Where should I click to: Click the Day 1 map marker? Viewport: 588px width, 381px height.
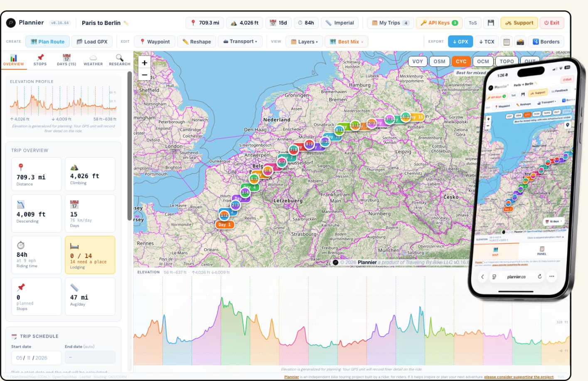(225, 225)
